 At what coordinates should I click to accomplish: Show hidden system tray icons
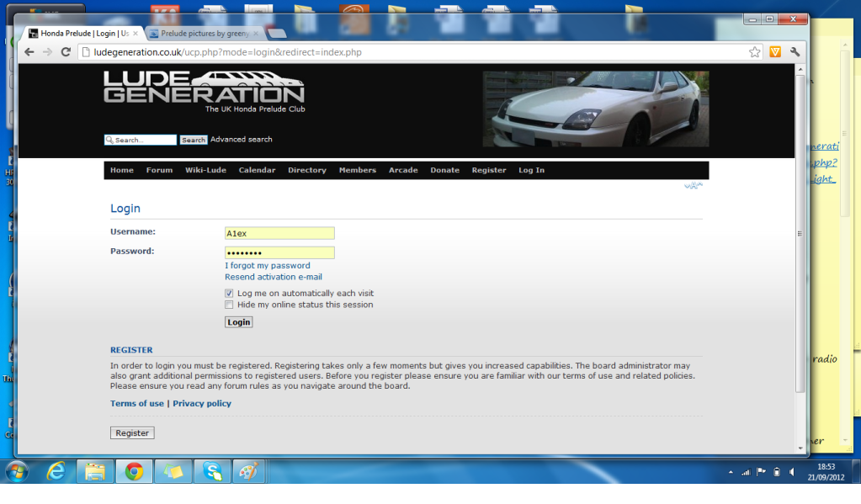pyautogui.click(x=731, y=472)
